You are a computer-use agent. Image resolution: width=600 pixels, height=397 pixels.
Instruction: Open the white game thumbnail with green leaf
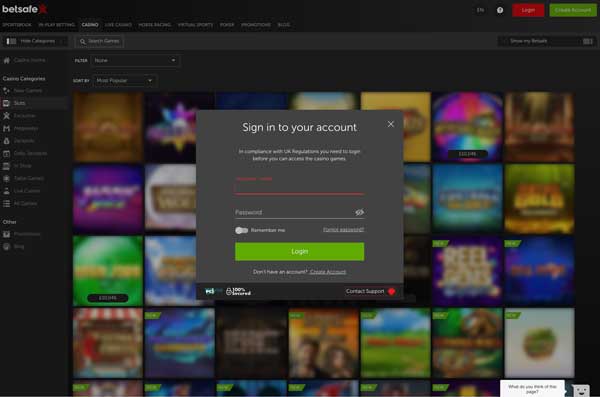[539, 343]
